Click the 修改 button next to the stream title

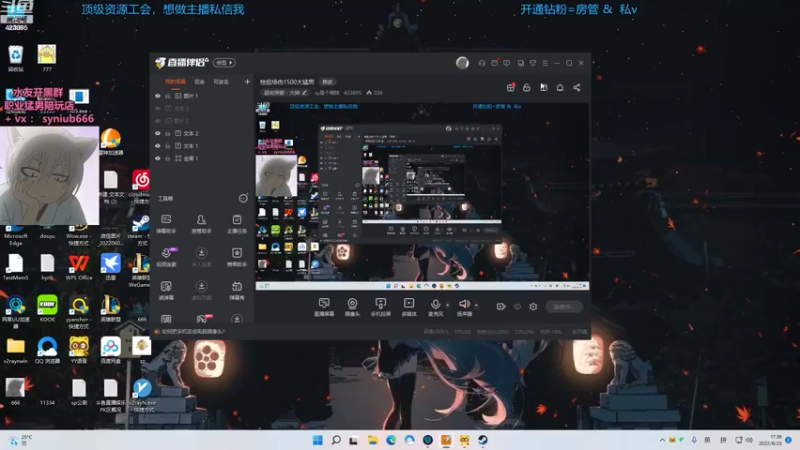coord(327,82)
